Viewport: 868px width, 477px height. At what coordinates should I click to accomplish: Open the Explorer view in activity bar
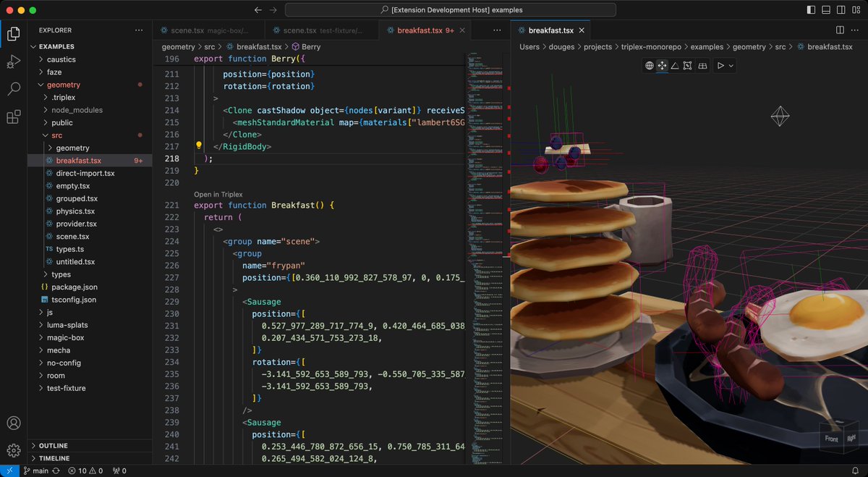click(13, 33)
